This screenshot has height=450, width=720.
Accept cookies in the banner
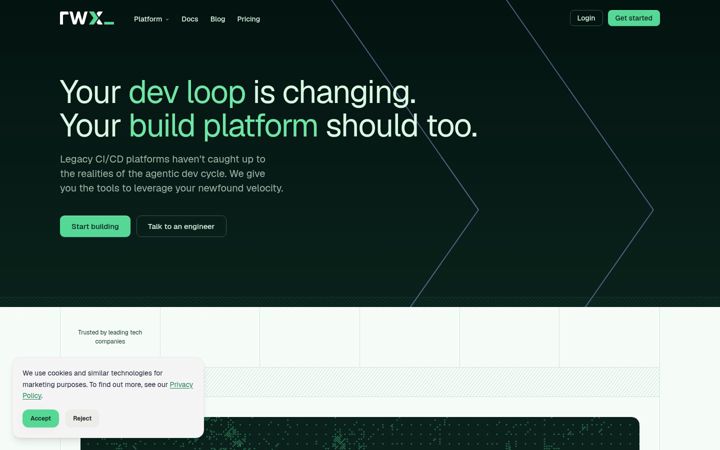click(40, 418)
